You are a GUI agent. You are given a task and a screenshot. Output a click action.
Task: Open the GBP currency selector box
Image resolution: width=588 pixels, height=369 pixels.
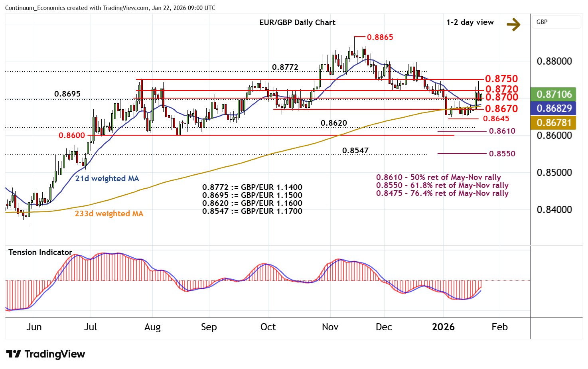[556, 22]
